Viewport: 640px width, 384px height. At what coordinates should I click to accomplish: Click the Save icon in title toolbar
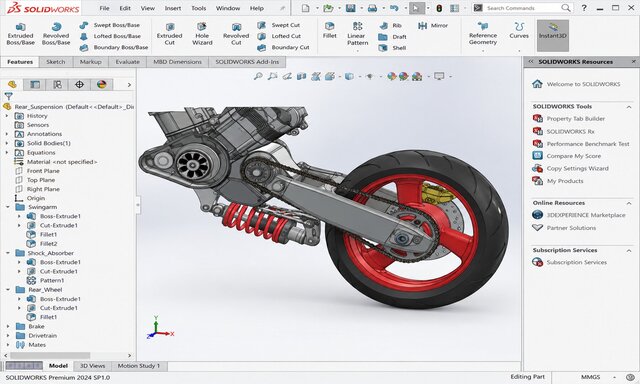tap(351, 8)
